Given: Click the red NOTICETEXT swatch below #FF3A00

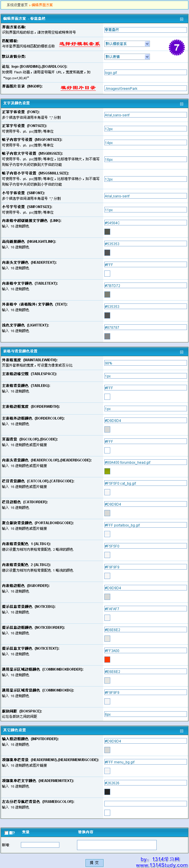Looking at the screenshot, I should (107, 659).
